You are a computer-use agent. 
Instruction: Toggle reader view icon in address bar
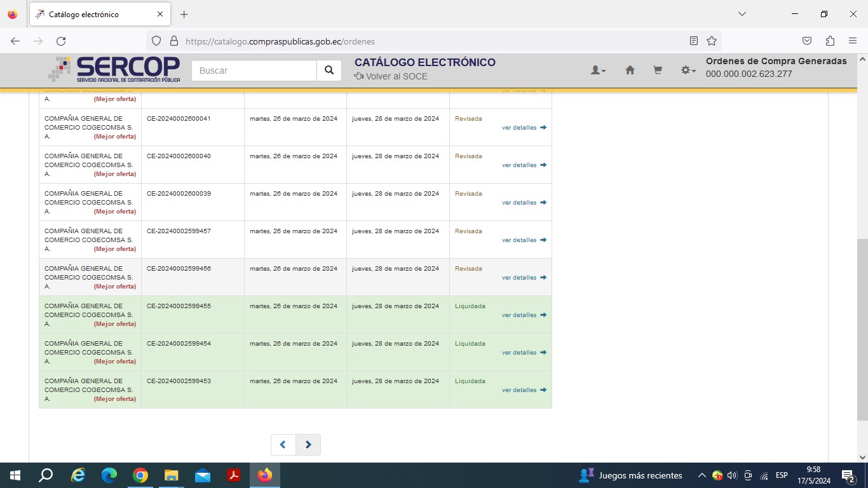click(694, 41)
